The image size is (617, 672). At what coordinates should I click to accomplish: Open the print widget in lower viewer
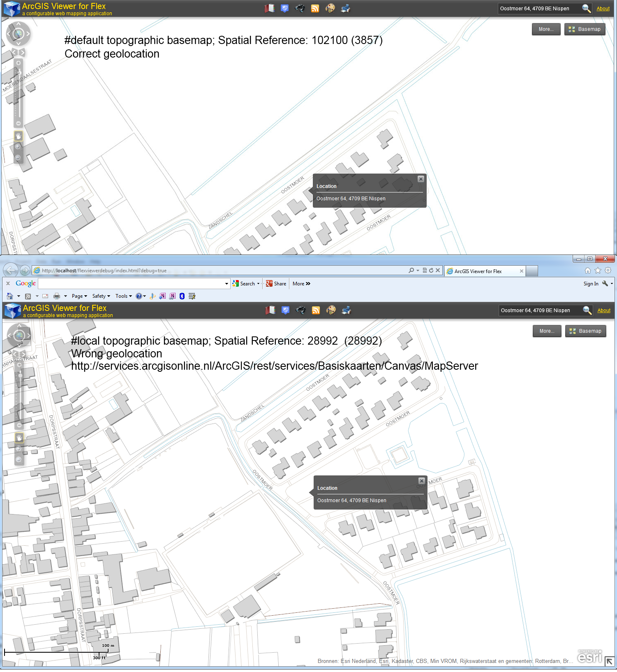(346, 310)
